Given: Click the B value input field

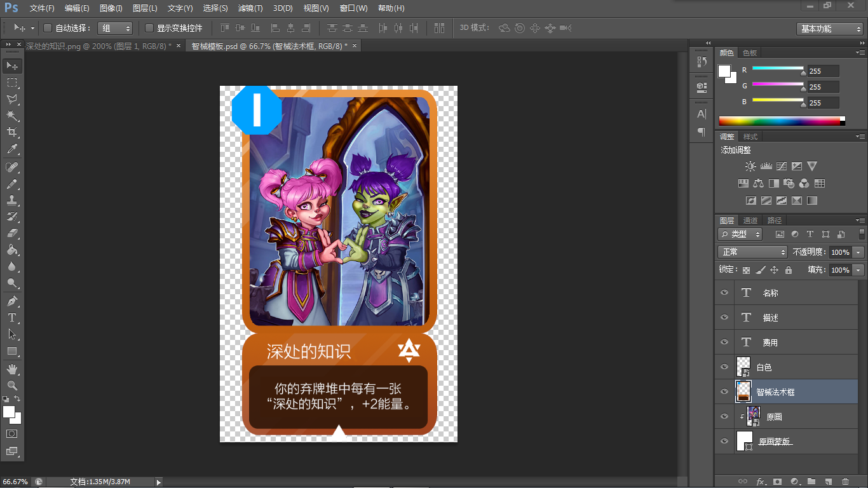Looking at the screenshot, I should (823, 102).
